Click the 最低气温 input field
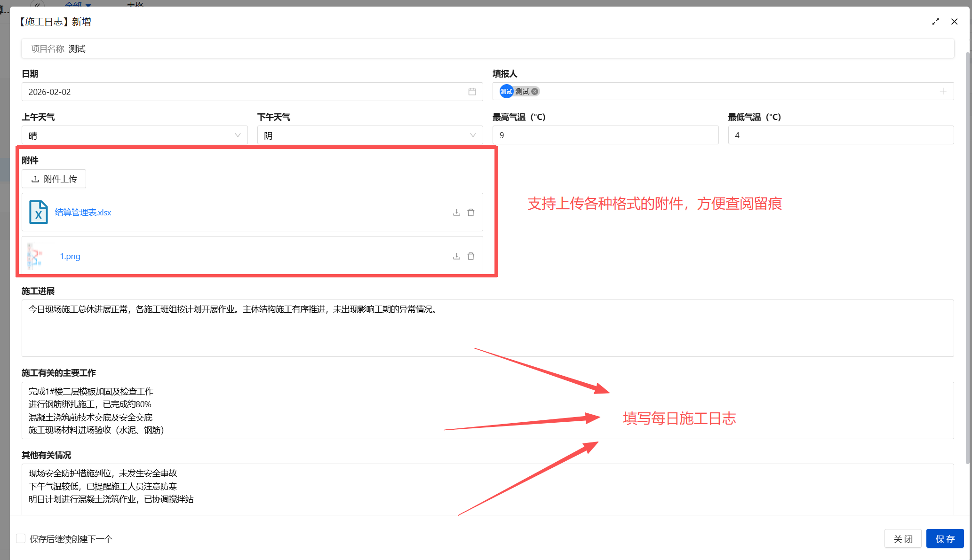972x560 pixels. click(x=840, y=135)
